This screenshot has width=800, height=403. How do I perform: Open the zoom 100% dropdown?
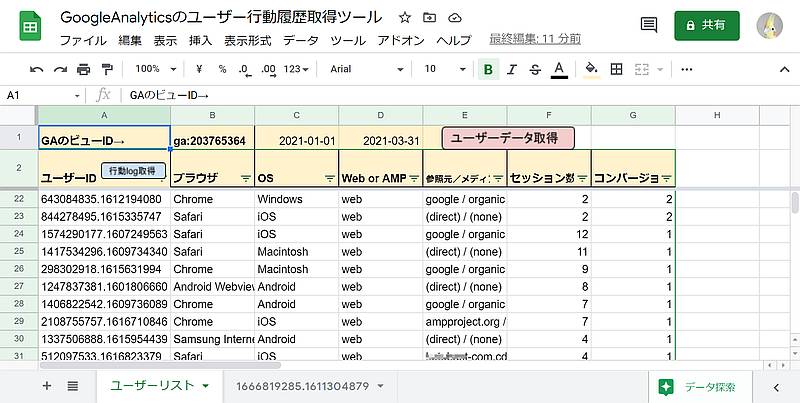pyautogui.click(x=156, y=69)
